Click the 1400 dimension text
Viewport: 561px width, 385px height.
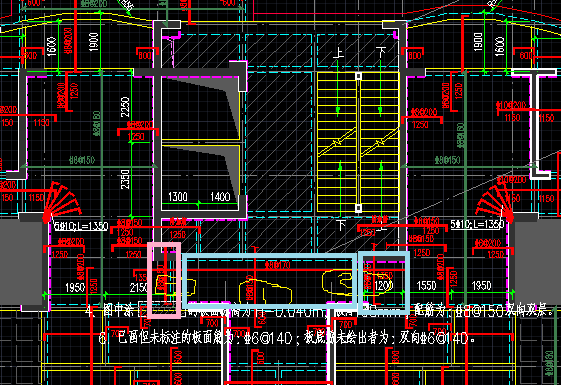point(220,196)
